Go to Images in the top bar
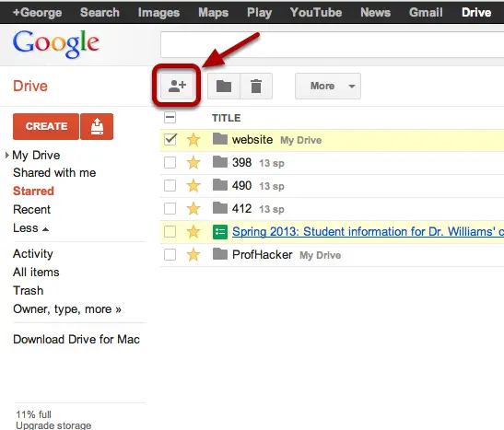504x430 pixels. 158,13
